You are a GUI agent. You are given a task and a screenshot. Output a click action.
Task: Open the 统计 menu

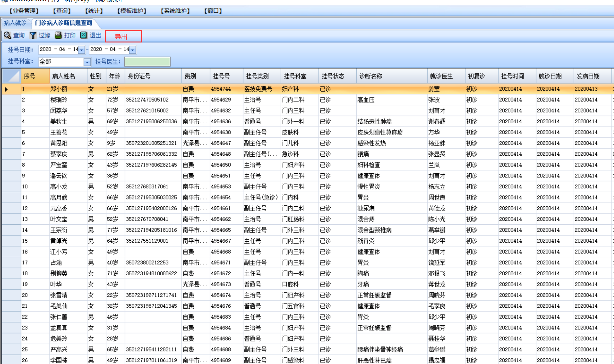[x=94, y=11]
